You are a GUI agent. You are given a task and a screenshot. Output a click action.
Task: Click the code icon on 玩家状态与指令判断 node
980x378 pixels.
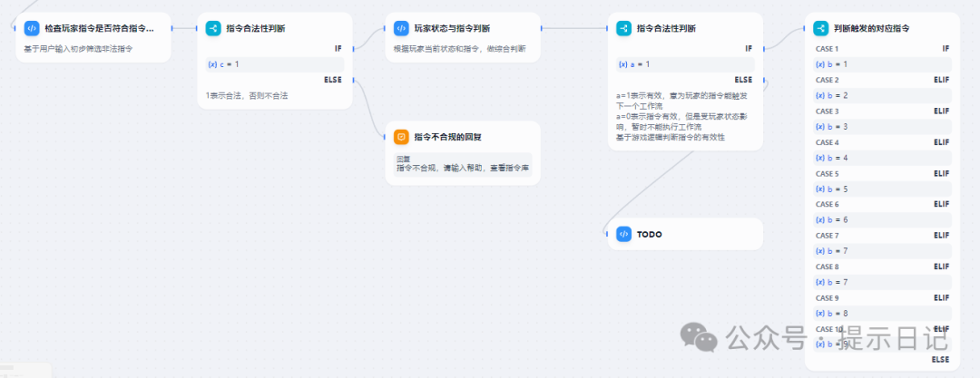coord(401,29)
